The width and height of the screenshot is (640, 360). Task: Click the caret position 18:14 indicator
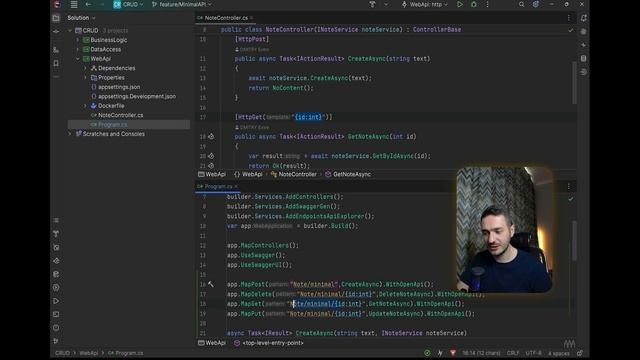[481, 353]
